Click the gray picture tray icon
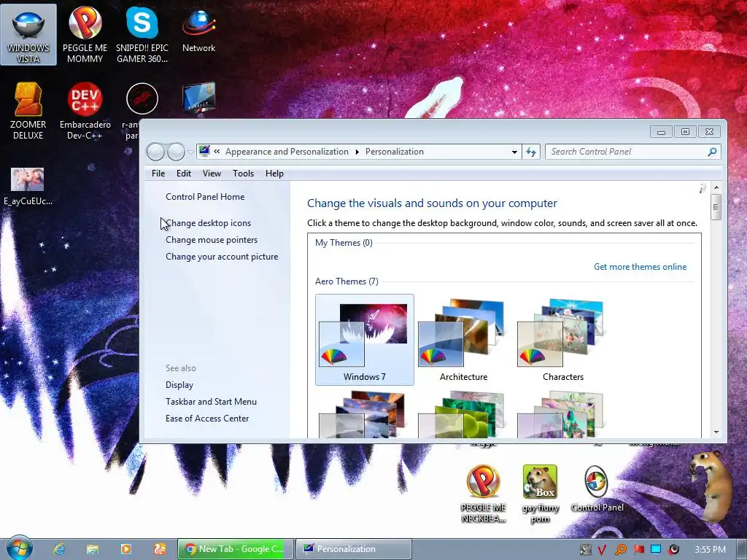The height and width of the screenshot is (560, 747). point(585,550)
